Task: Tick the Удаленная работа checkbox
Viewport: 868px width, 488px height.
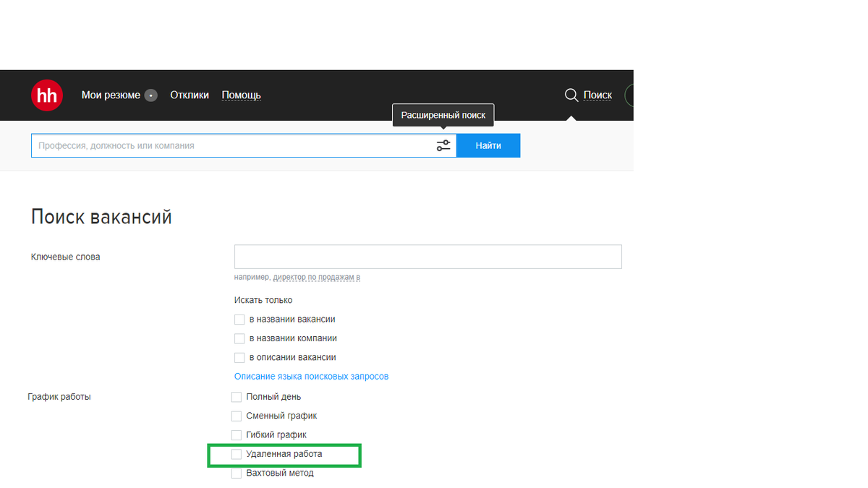Action: coord(237,454)
